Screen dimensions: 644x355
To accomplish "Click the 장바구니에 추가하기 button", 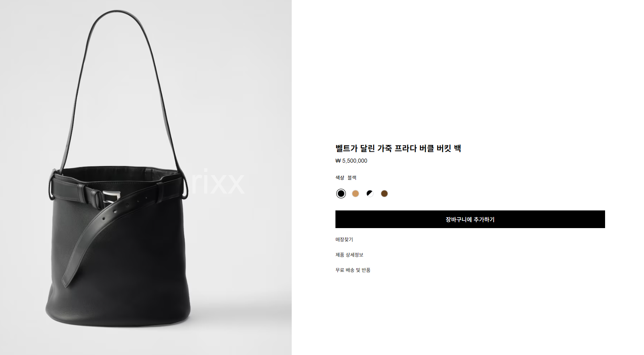I will (x=470, y=219).
